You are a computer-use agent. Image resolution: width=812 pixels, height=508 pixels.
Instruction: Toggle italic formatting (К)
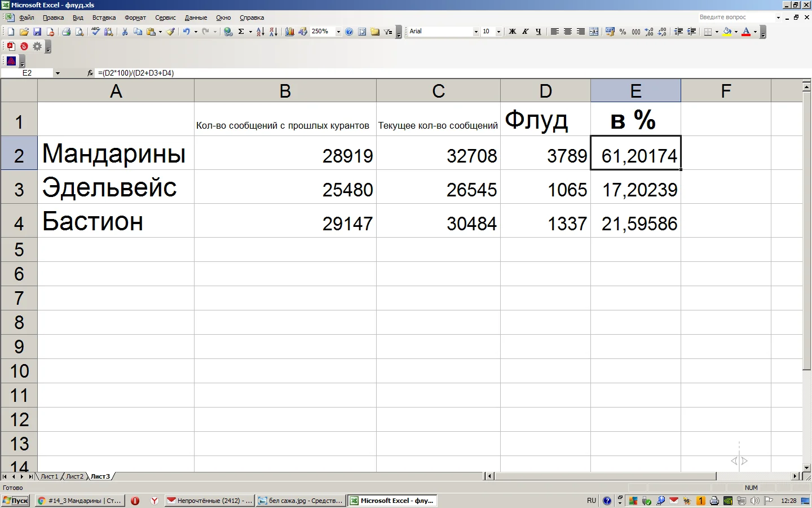tap(526, 32)
